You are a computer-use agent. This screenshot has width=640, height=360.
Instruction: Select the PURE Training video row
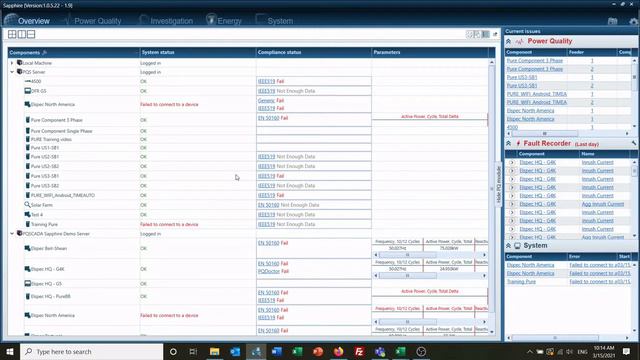(x=51, y=140)
